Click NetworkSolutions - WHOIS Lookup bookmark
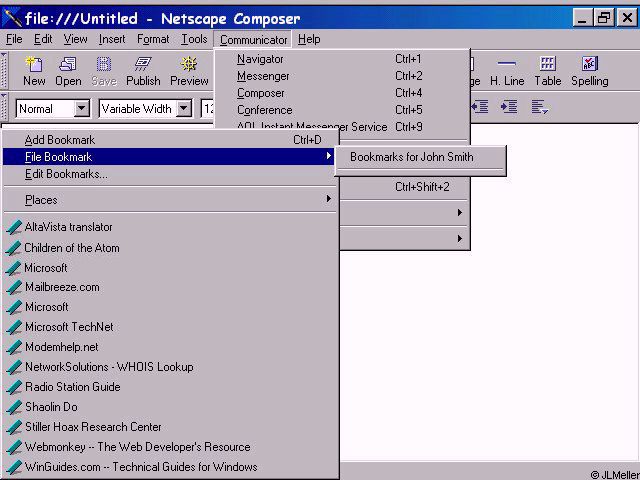Viewport: 640px width, 480px height. (x=109, y=367)
